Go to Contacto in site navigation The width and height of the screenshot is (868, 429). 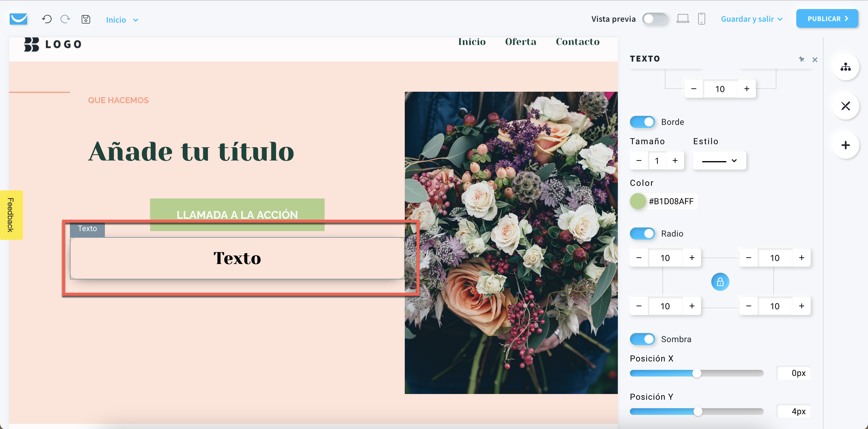pyautogui.click(x=577, y=42)
